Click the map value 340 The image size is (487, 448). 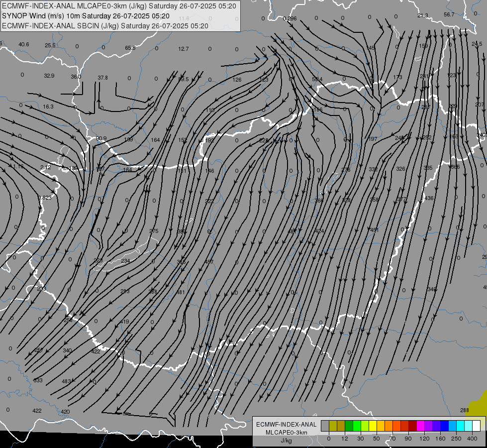pos(67,350)
